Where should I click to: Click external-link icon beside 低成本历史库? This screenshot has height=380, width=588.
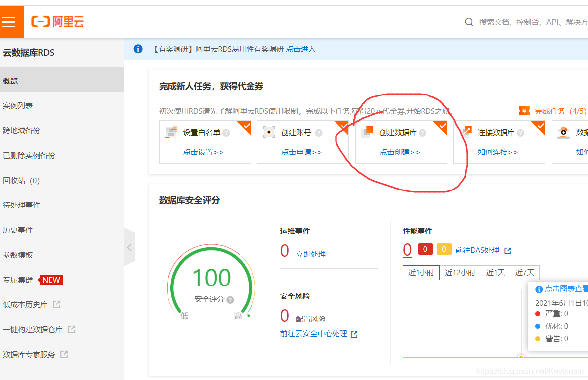(57, 304)
